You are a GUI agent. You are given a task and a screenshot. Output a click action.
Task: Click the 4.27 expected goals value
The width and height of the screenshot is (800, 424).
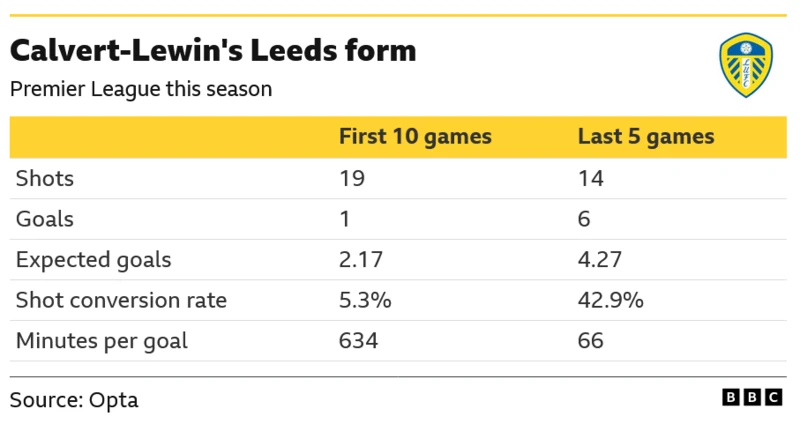tap(600, 260)
